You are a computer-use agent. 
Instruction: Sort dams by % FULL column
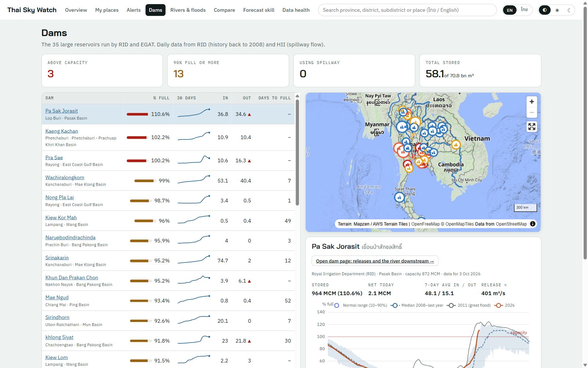tap(161, 98)
